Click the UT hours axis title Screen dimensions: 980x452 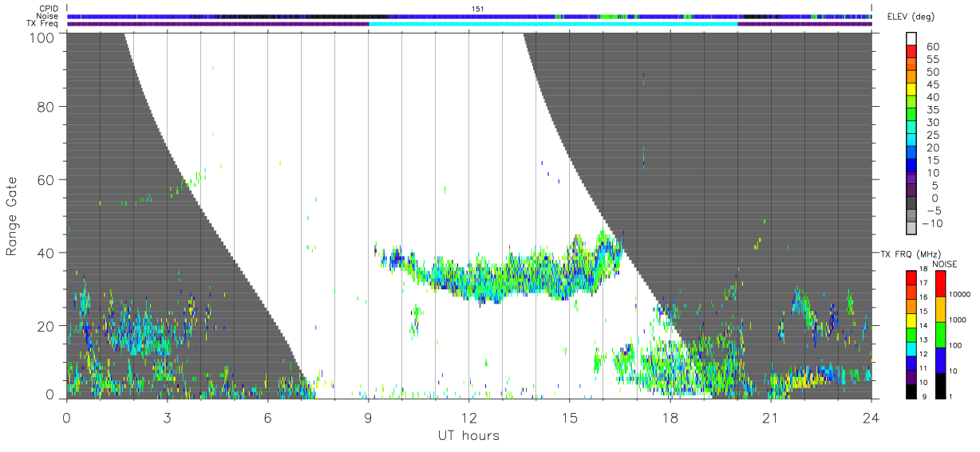tap(468, 435)
